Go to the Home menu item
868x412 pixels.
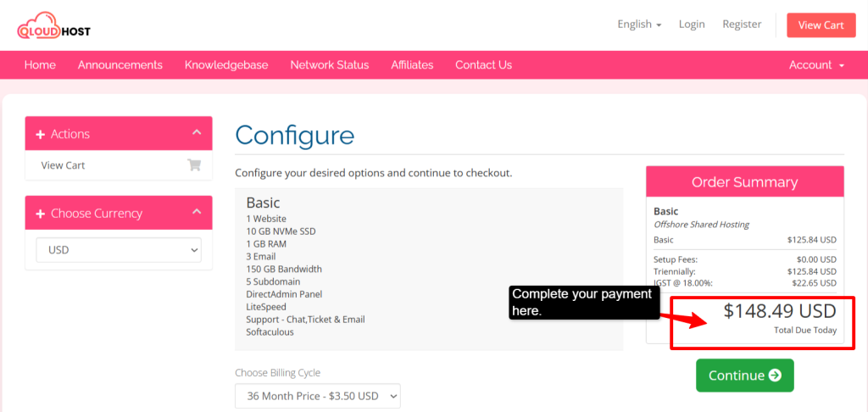click(40, 64)
